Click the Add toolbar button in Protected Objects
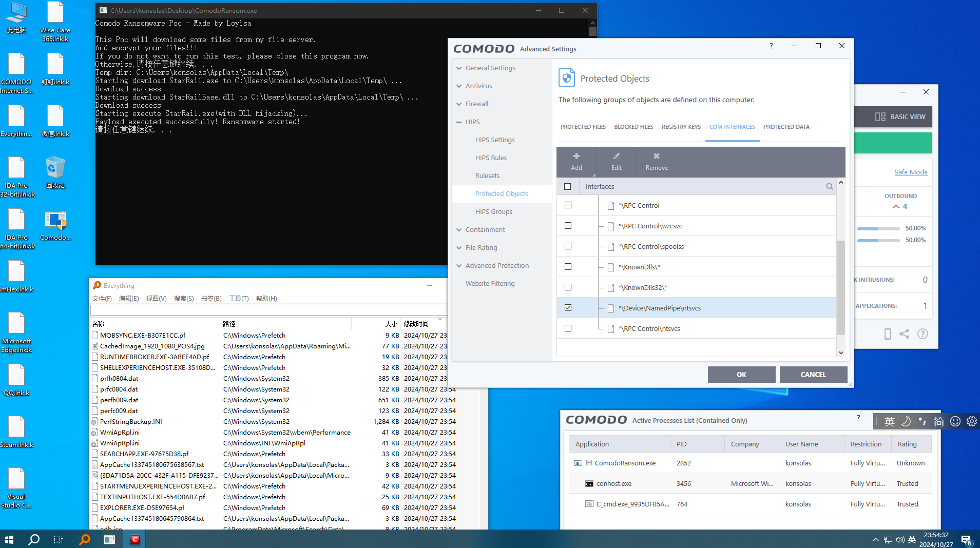 click(x=577, y=161)
